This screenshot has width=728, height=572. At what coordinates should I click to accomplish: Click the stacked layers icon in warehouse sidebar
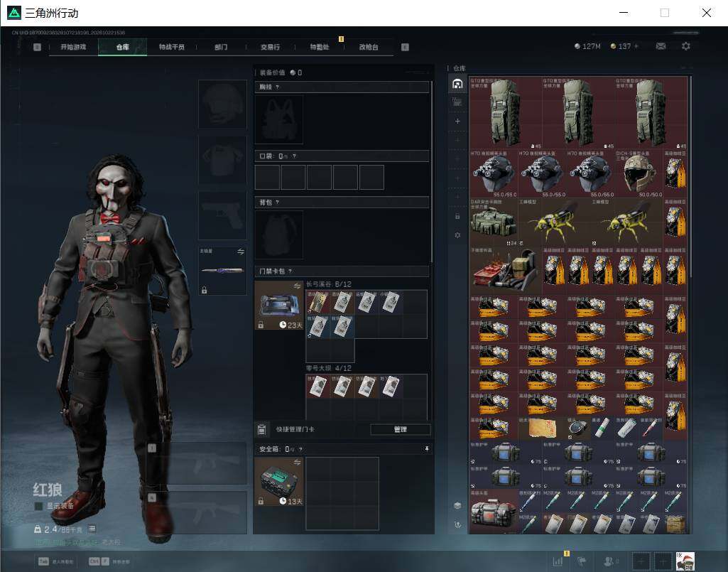[x=457, y=505]
